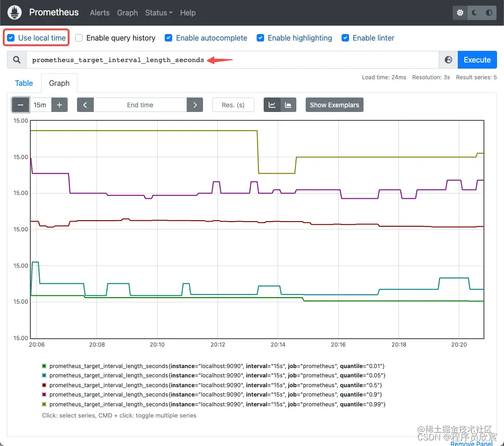Click the Res. (s) resolution field

point(233,105)
